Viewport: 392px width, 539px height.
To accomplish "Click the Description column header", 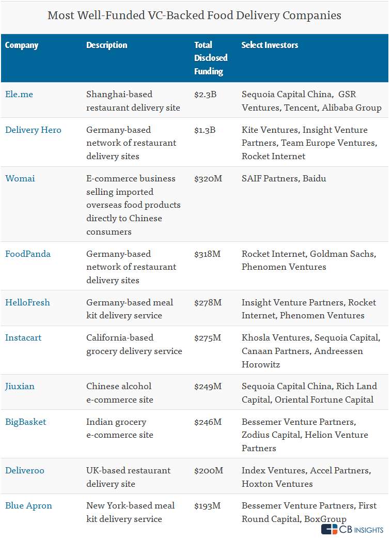I will [107, 45].
